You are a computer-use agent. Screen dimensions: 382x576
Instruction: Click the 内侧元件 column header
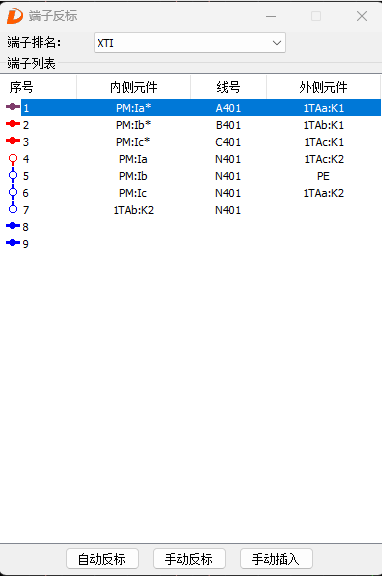pyautogui.click(x=133, y=87)
